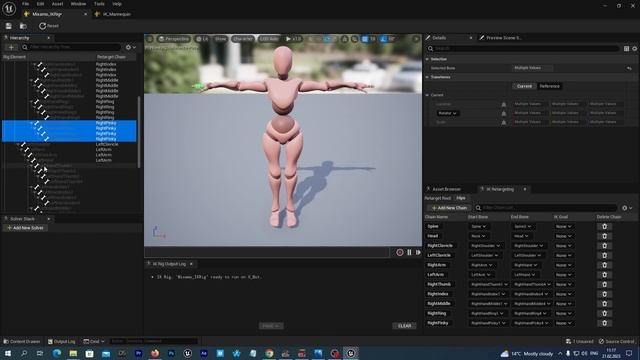This screenshot has height=360, width=640.
Task: Toggle the Location lock icon in Details
Action: pos(504,104)
